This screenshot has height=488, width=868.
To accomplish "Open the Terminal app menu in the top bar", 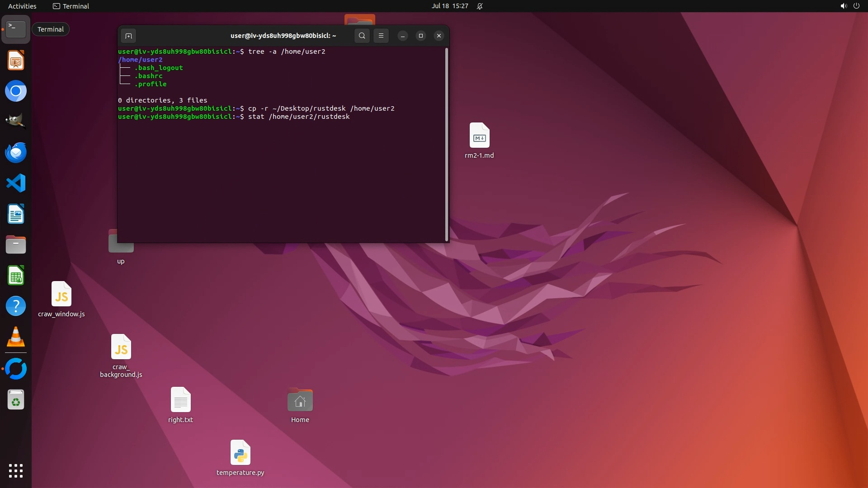I will pos(71,6).
